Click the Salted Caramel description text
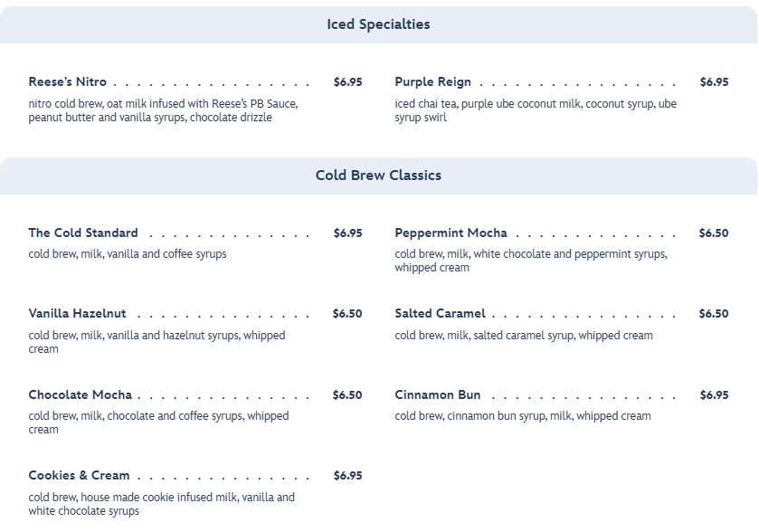Viewport: 759px width, 532px height. 523,336
